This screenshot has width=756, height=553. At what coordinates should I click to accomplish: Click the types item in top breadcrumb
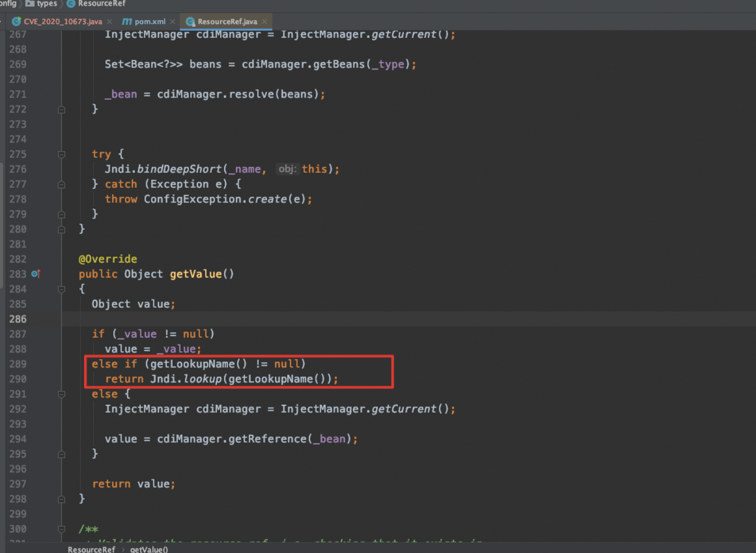tap(47, 3)
